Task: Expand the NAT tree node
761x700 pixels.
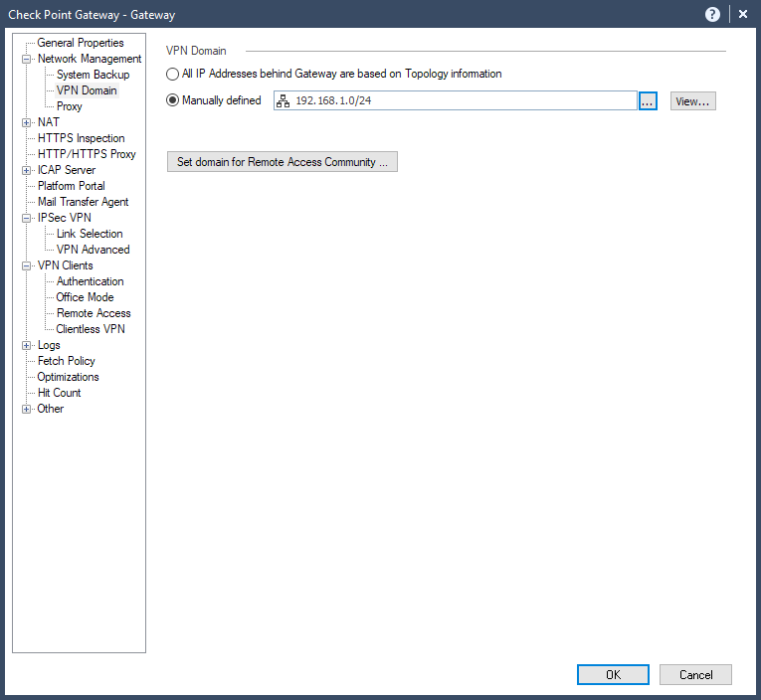Action: tap(27, 122)
